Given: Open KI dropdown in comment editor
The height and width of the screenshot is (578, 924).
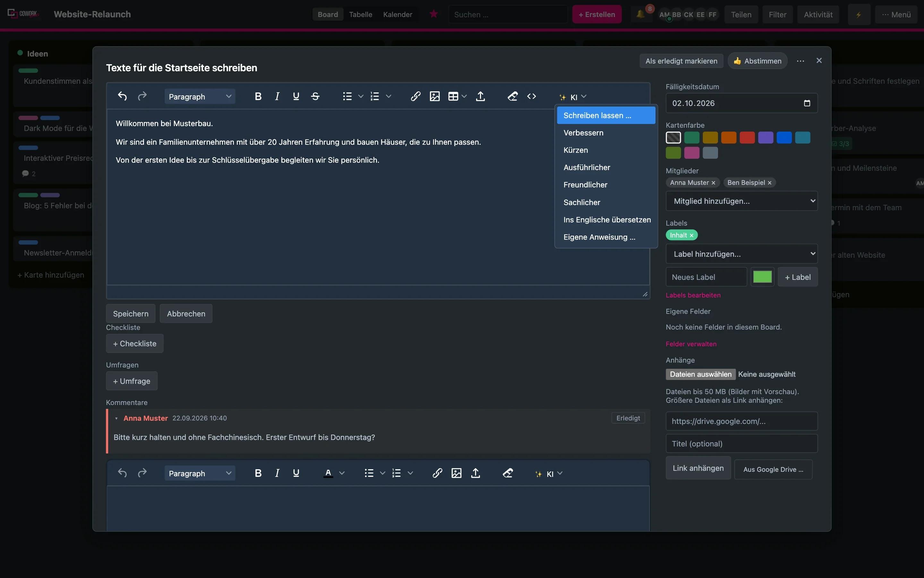Looking at the screenshot, I should tap(549, 474).
